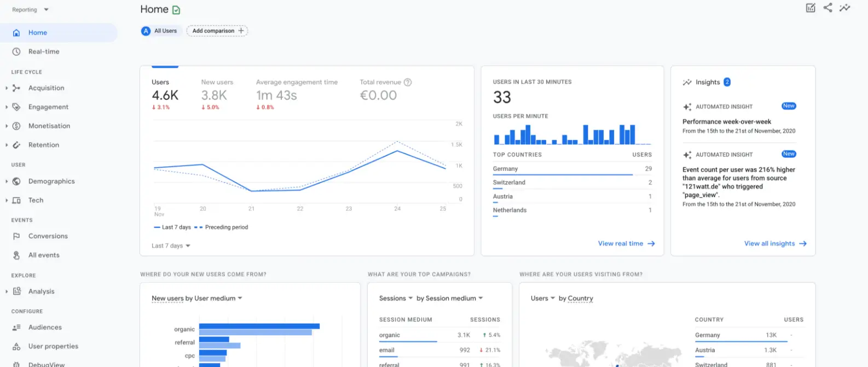The image size is (868, 367).
Task: Click the Demographics globe icon
Action: pos(16,181)
